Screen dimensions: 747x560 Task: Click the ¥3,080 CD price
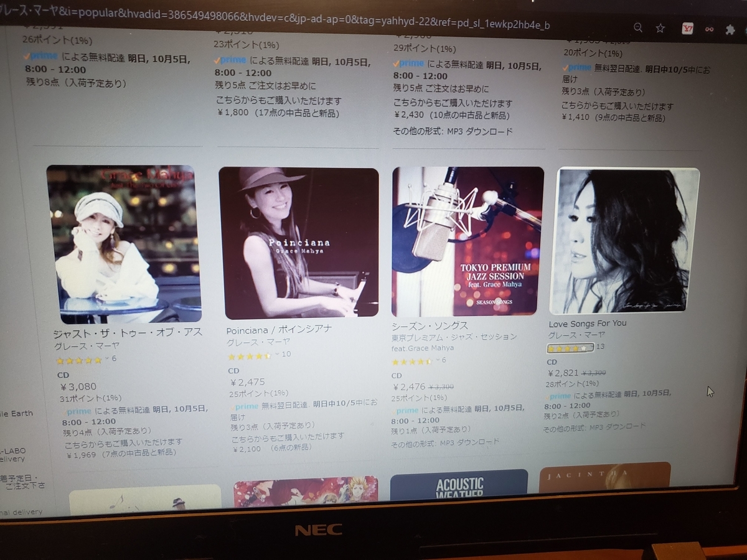click(78, 386)
